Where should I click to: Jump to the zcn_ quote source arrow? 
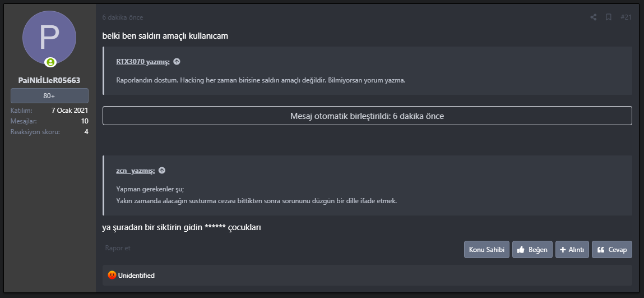[x=162, y=171]
